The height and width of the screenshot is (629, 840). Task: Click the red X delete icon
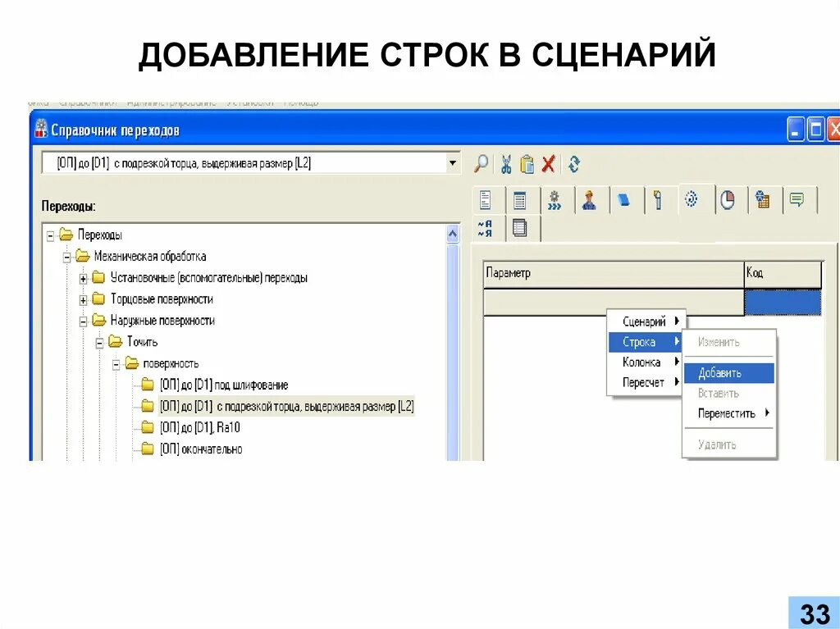[548, 164]
